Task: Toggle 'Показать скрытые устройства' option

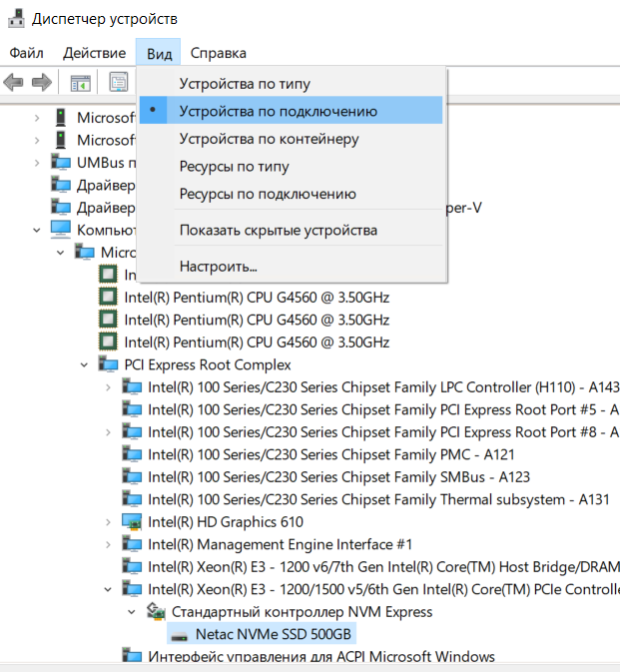Action: click(x=279, y=231)
